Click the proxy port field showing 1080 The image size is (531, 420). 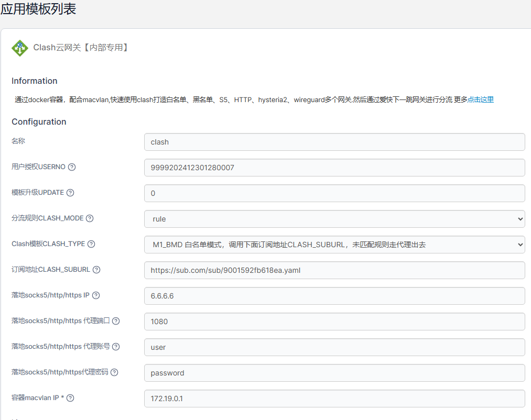334,322
